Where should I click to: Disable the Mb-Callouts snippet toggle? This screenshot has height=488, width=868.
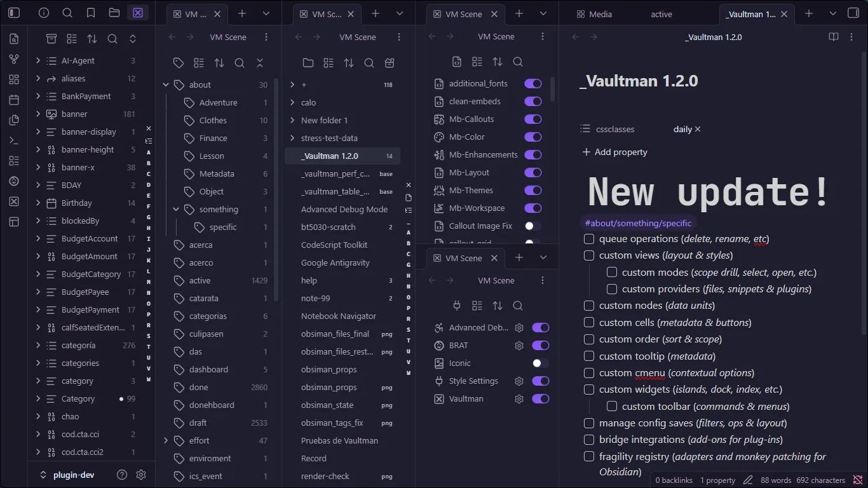coord(533,119)
